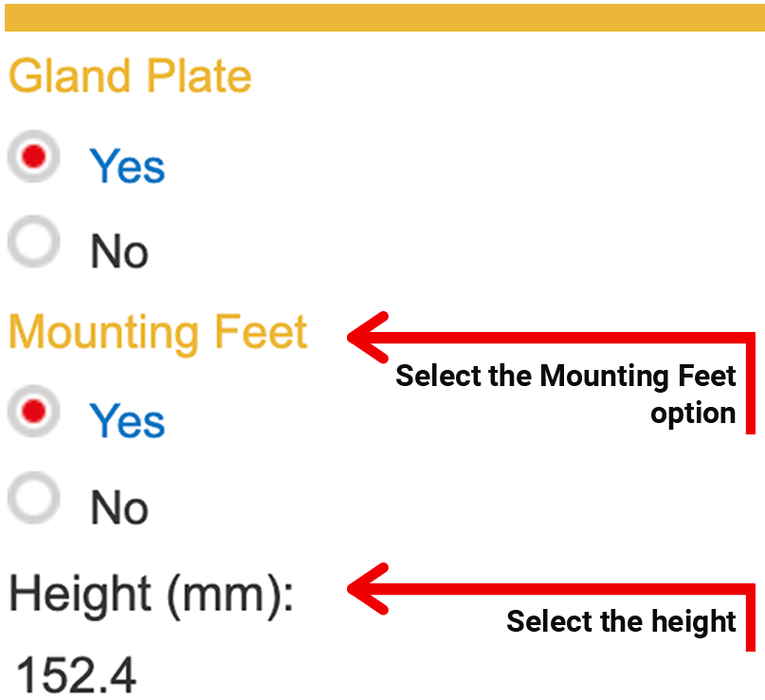This screenshot has width=765, height=700.
Task: Click the "Select the height" annotation text
Action: point(621,621)
